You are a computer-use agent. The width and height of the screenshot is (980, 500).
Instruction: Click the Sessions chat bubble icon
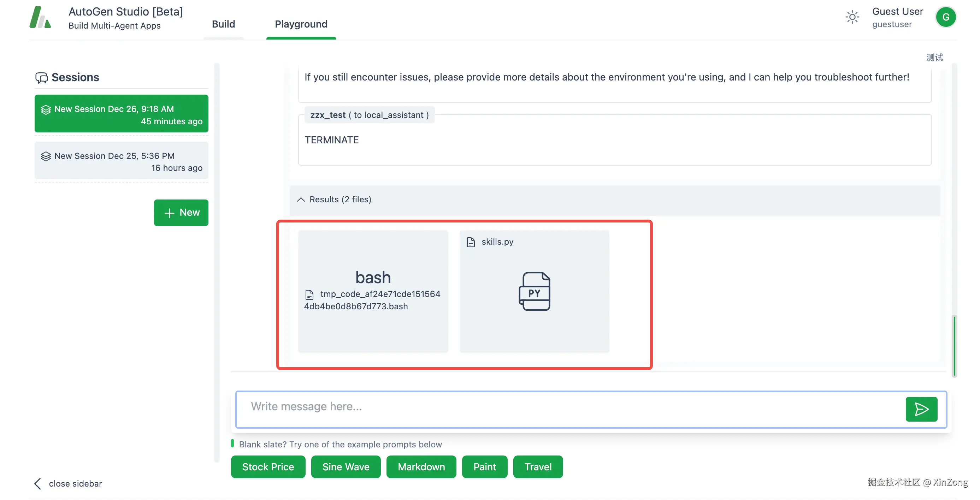(x=41, y=78)
